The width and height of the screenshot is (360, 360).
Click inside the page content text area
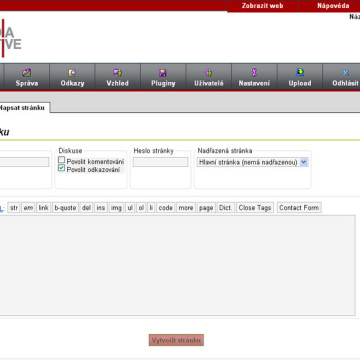(x=177, y=265)
